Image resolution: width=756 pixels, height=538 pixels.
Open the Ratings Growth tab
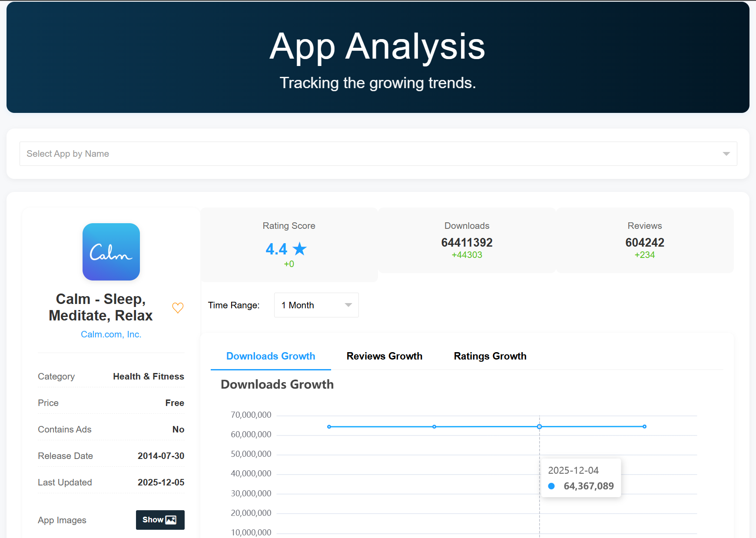490,356
